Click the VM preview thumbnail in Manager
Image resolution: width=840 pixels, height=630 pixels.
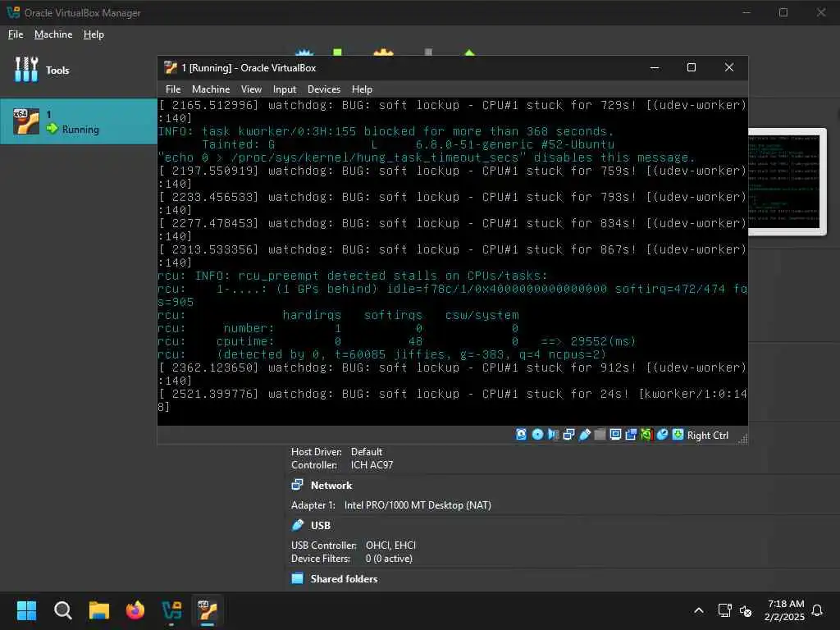[x=786, y=181]
